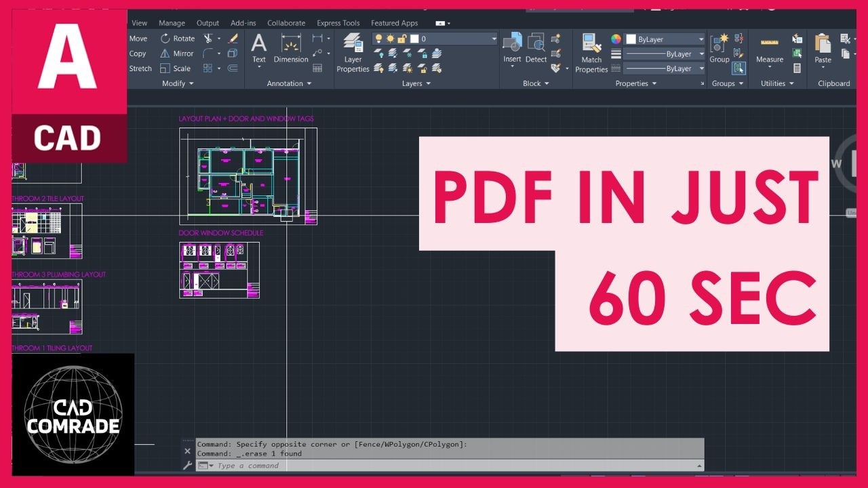The width and height of the screenshot is (868, 488).
Task: Click the Ungroup icon
Action: (738, 39)
